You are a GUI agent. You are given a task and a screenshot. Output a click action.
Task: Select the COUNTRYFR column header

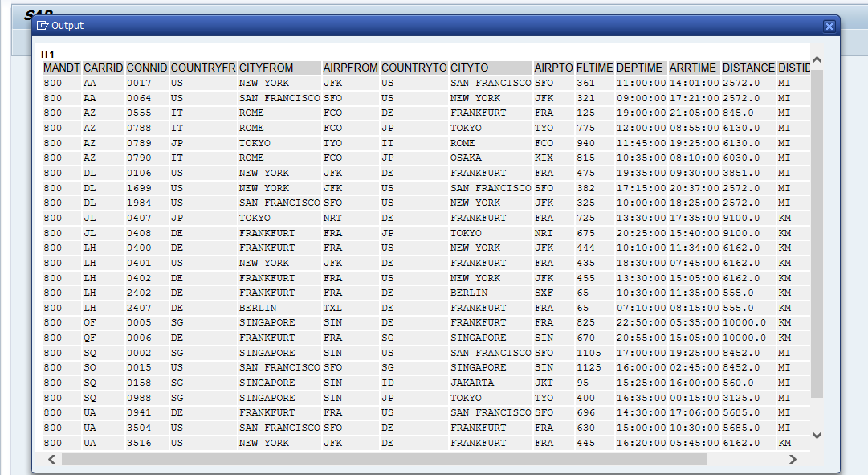pyautogui.click(x=203, y=68)
